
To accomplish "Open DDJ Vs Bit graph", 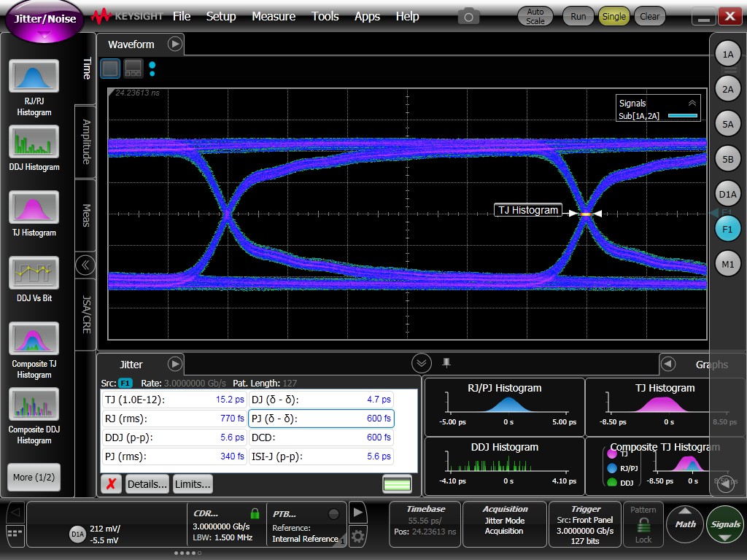I will point(34,273).
